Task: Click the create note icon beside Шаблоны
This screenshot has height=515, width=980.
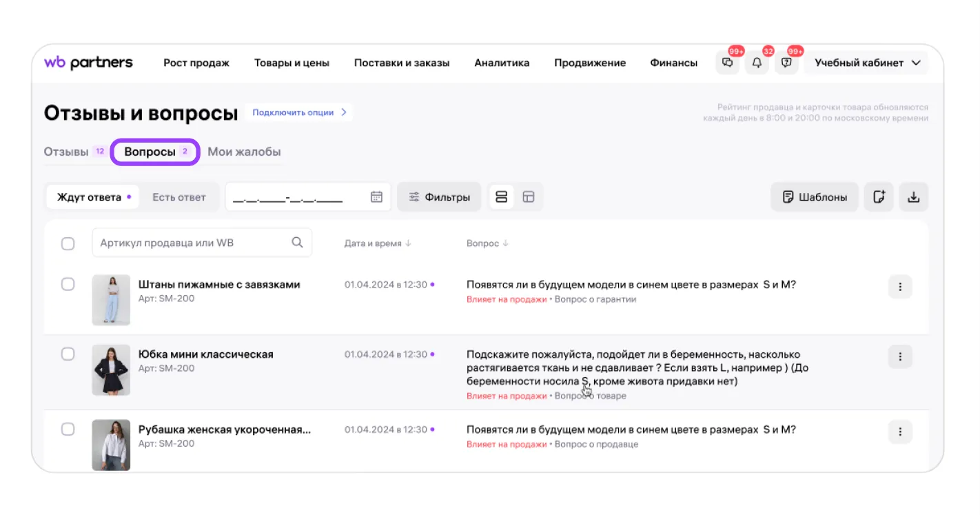Action: tap(879, 197)
